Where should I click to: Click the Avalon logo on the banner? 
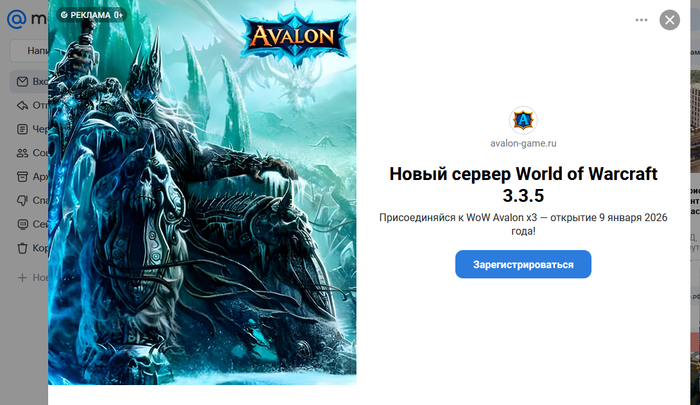click(295, 36)
